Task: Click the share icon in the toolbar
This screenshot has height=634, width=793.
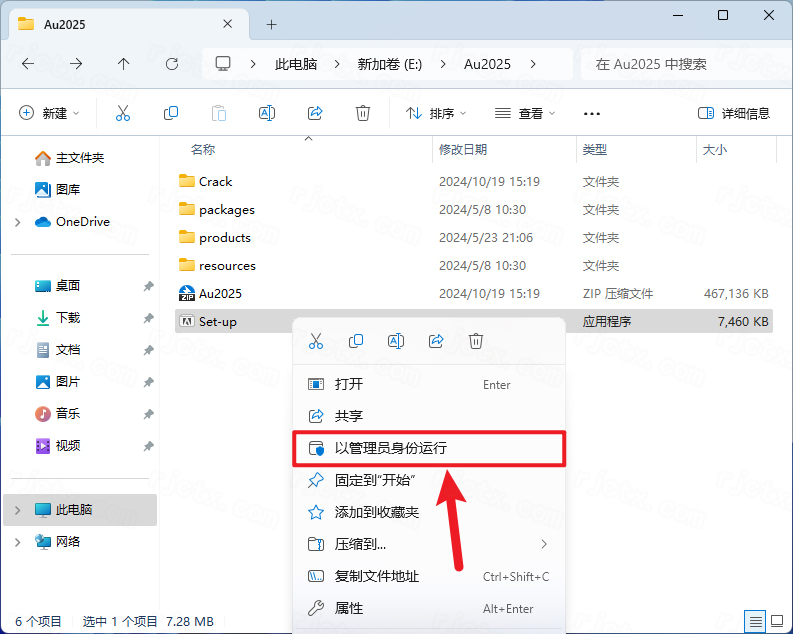Action: (315, 113)
